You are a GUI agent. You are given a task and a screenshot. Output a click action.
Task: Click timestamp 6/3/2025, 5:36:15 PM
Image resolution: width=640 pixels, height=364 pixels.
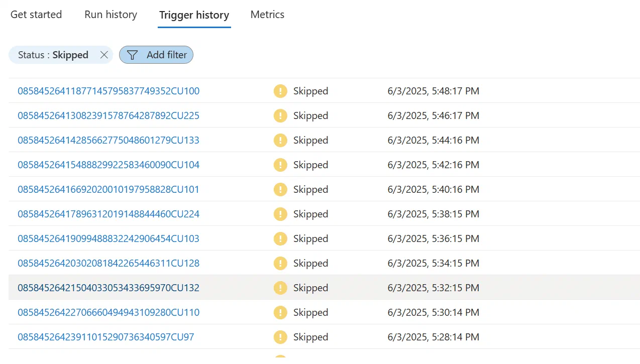pos(434,238)
